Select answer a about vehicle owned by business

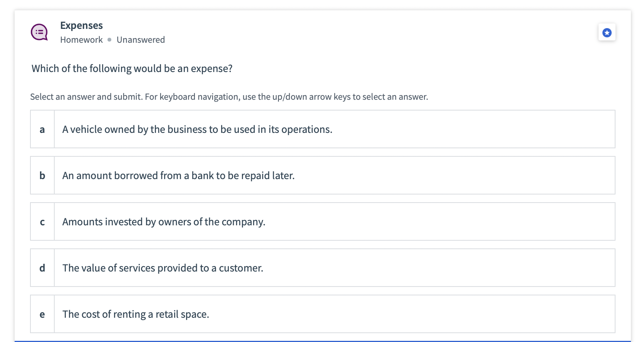click(322, 129)
